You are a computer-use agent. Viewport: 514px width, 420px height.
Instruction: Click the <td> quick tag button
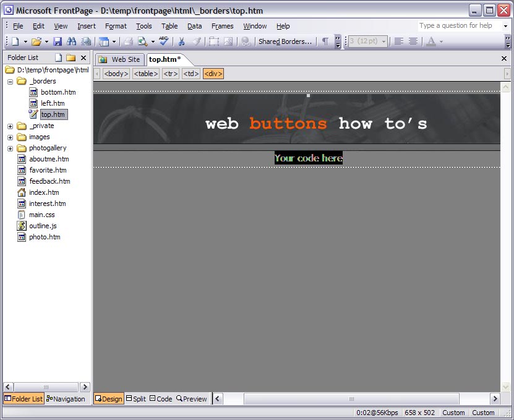point(191,74)
